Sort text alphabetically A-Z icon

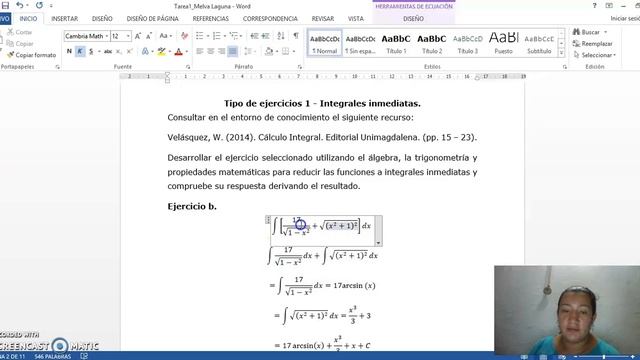281,36
